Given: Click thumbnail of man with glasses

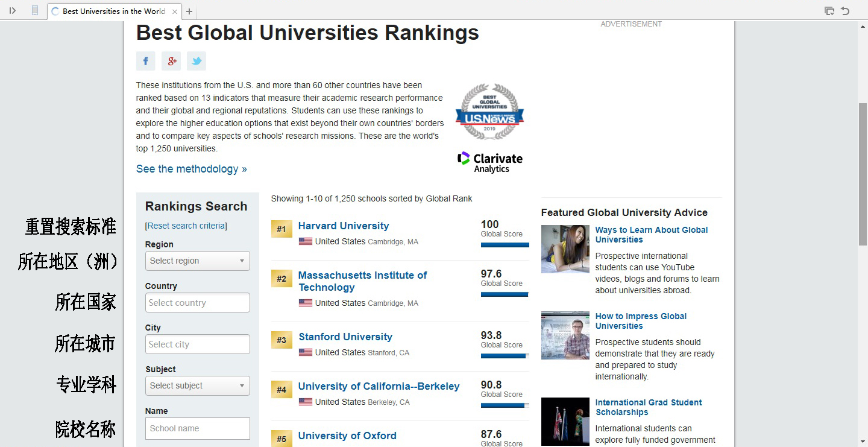Looking at the screenshot, I should [x=565, y=335].
